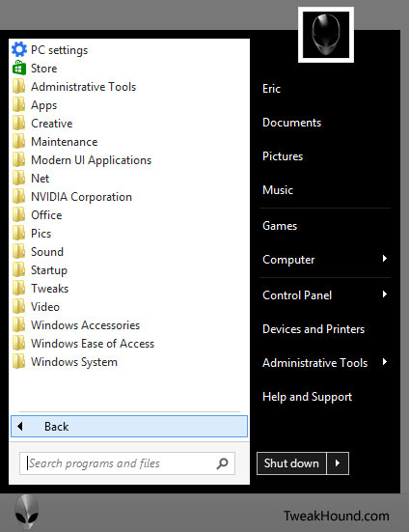Select the NVIDIA Corporation label
Screen dimensions: 409x532
tap(81, 197)
